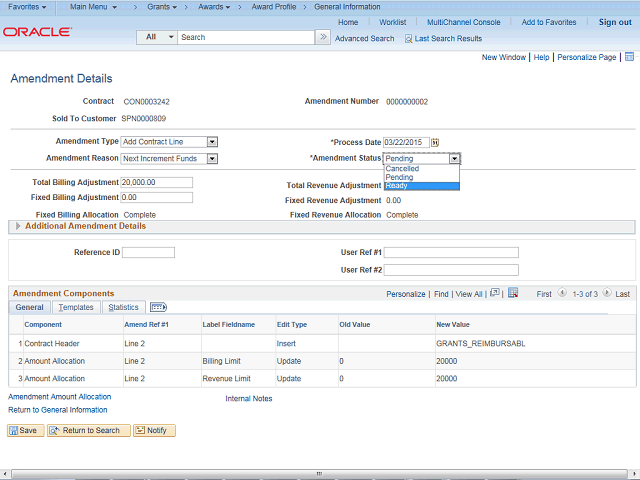This screenshot has height=480, width=640.
Task: Switch to the Statistics tab
Action: [x=123, y=308]
